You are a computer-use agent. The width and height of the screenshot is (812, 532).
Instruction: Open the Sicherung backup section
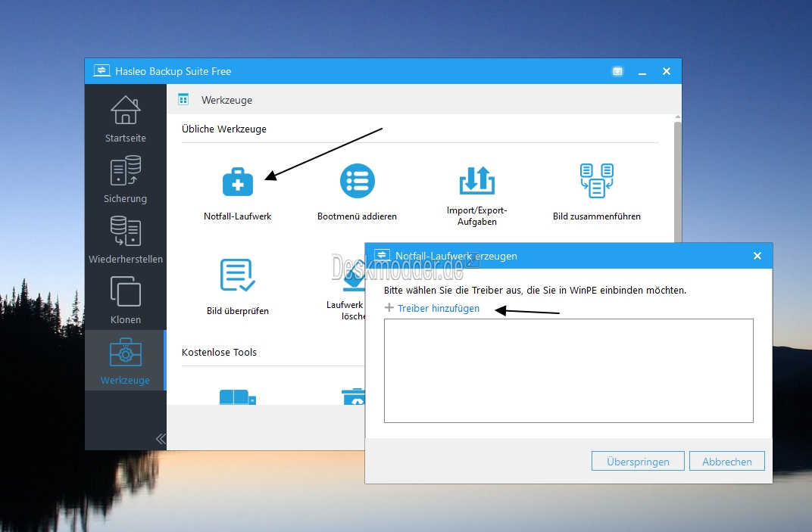[125, 179]
